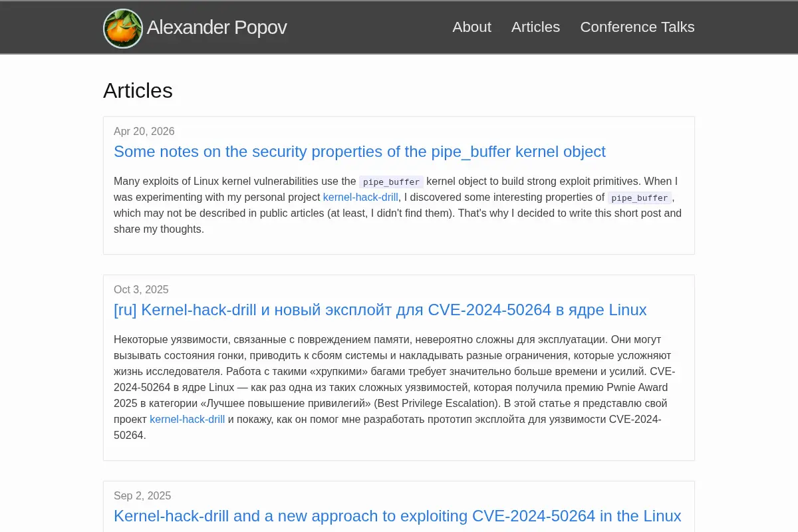The image size is (798, 532).
Task: Click pipe_buffer code tag after 'properties of'
Action: pyautogui.click(x=640, y=198)
